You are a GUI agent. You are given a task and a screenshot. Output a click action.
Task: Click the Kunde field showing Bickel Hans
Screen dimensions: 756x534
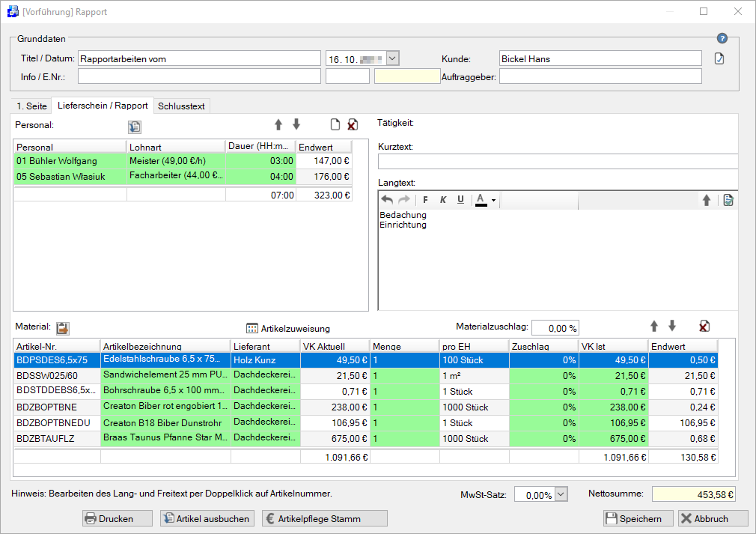coord(600,58)
